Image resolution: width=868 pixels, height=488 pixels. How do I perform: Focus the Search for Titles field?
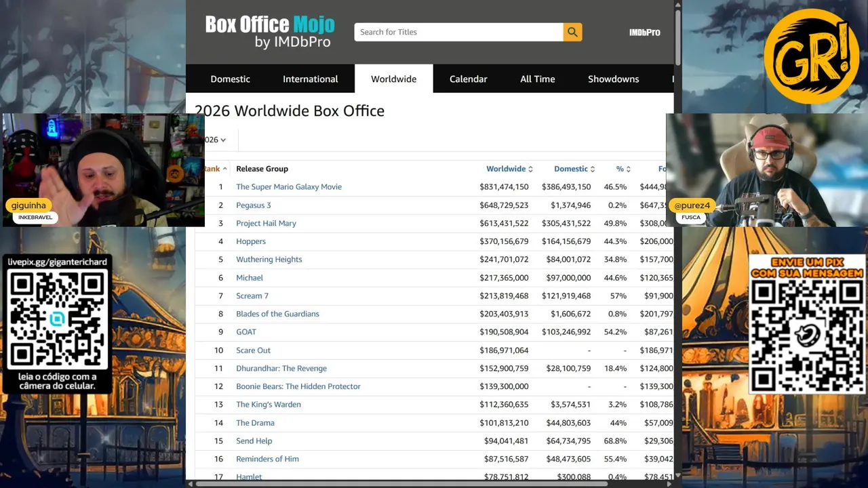click(x=458, y=32)
